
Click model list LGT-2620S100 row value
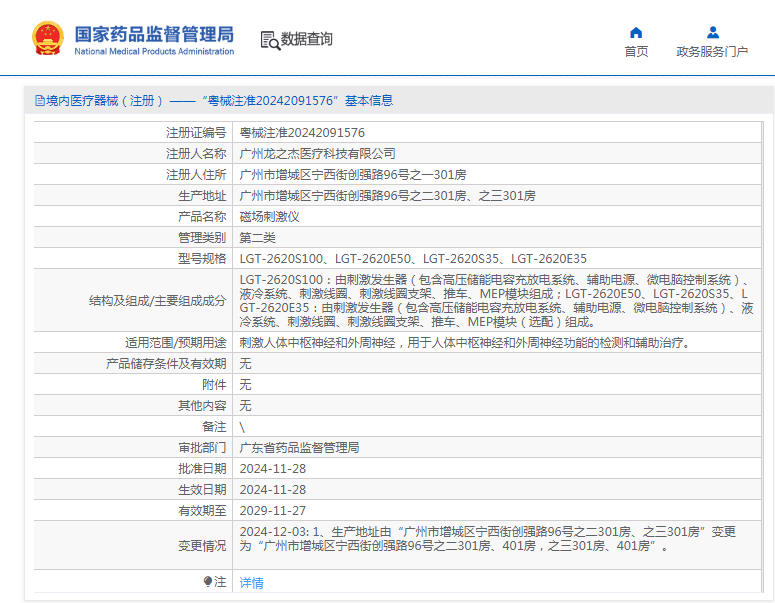pos(413,258)
